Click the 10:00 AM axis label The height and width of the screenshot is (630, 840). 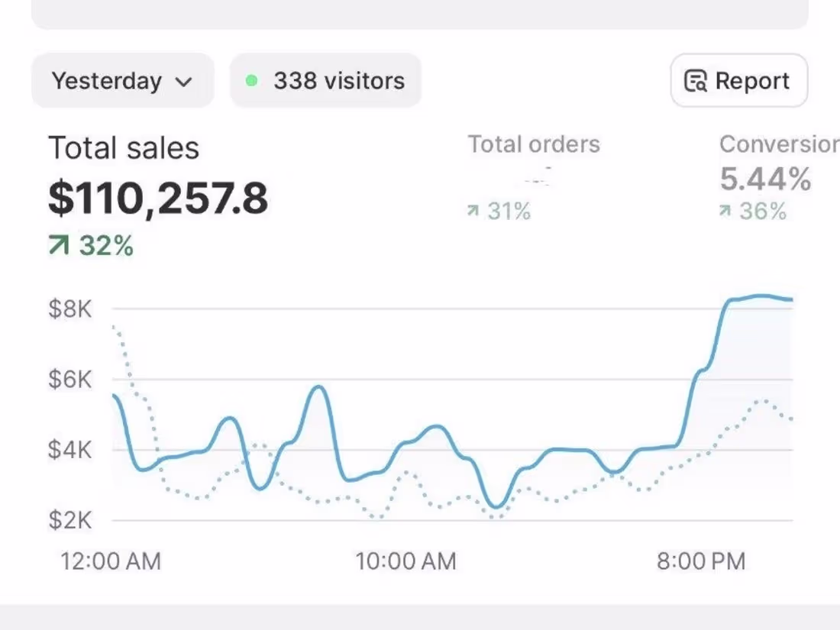(x=405, y=561)
